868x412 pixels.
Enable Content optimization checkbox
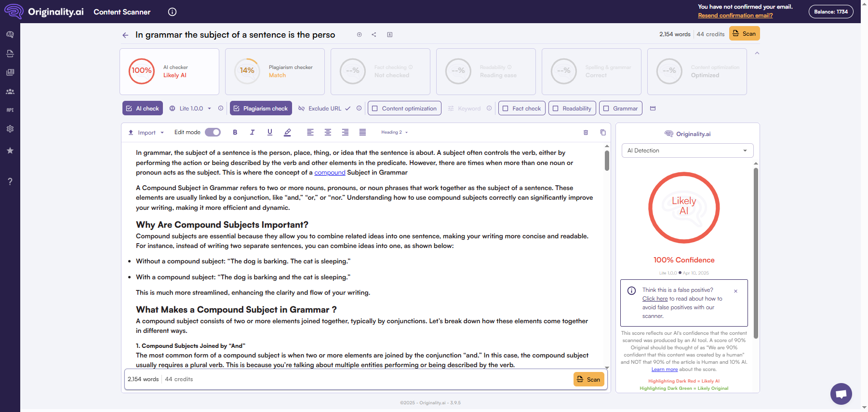pyautogui.click(x=374, y=109)
